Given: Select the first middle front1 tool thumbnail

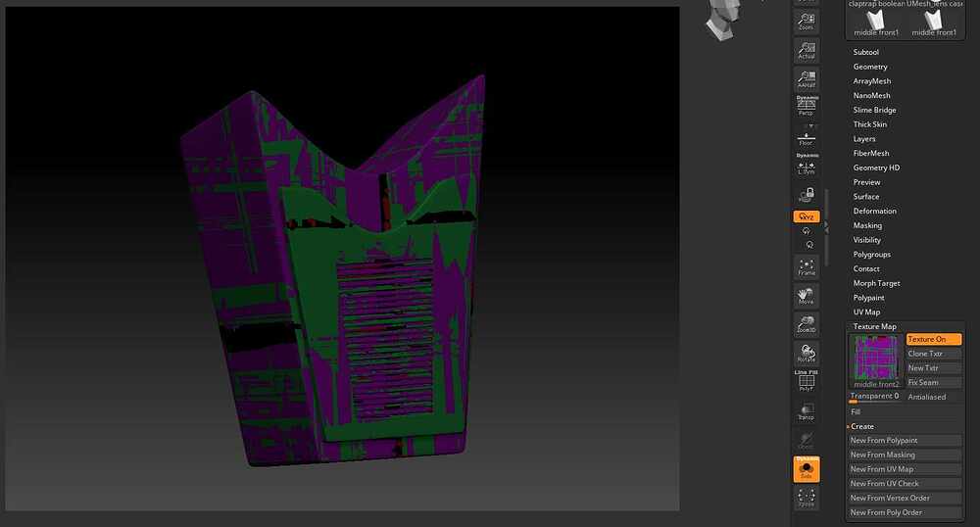Looking at the screenshot, I should tap(875, 23).
